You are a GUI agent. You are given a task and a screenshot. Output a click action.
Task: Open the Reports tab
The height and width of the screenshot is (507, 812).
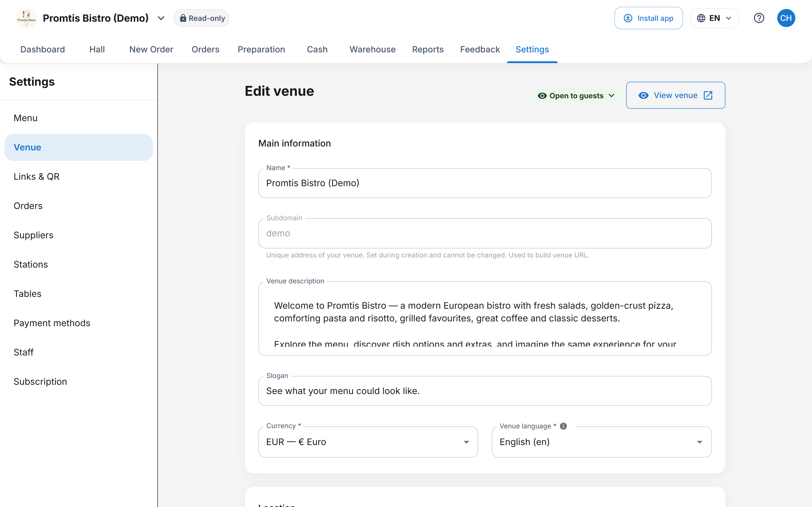tap(427, 49)
